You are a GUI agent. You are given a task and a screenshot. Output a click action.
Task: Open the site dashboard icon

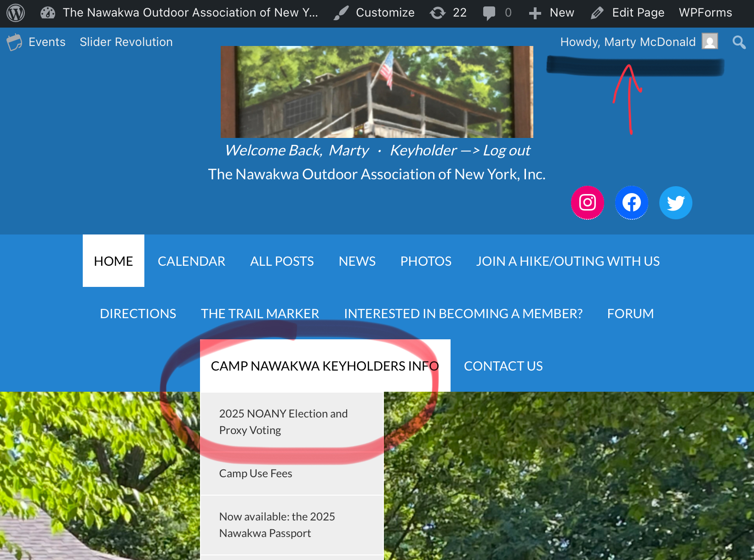point(48,13)
